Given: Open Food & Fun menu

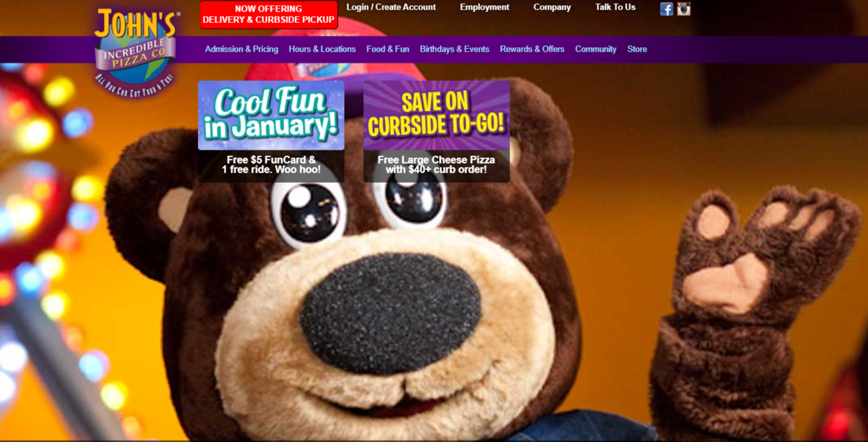Looking at the screenshot, I should 388,49.
